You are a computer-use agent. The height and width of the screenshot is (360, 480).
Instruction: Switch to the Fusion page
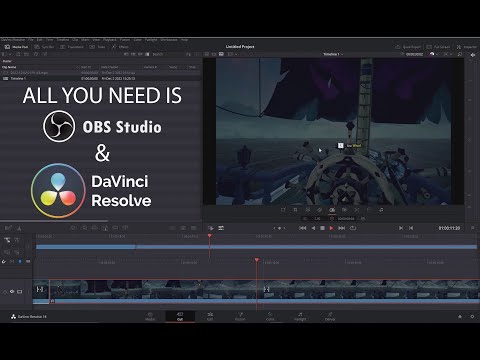coord(240,316)
